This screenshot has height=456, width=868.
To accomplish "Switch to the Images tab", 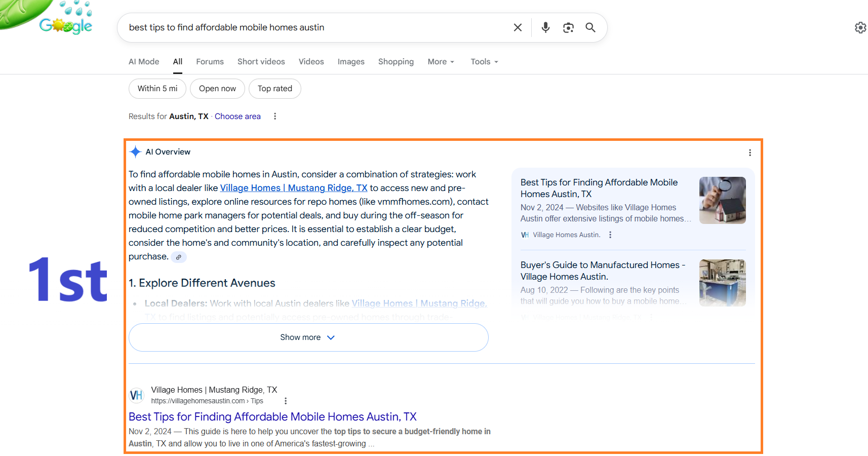I will [351, 62].
